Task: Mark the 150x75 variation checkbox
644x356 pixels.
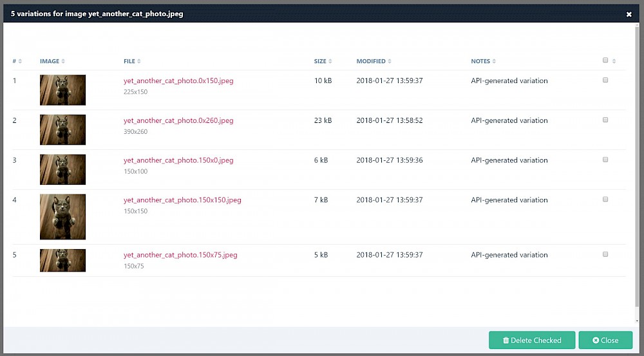Action: (x=605, y=254)
